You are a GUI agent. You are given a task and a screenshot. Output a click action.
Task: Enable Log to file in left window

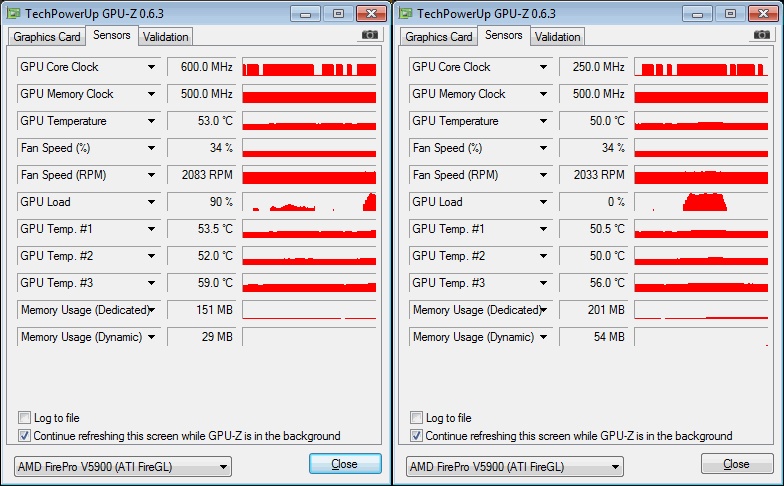click(x=24, y=418)
